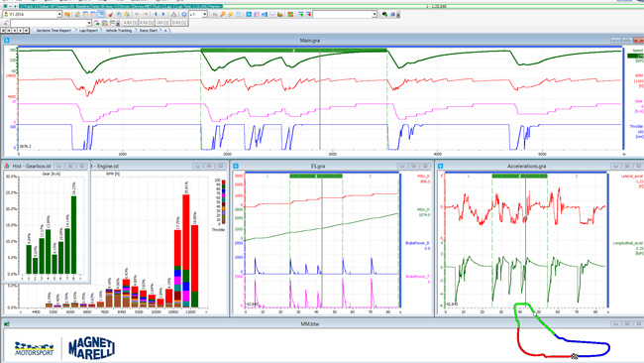Image resolution: width=644 pixels, height=363 pixels.
Task: Click the Throttle channel label in Main.gra
Action: 636,127
